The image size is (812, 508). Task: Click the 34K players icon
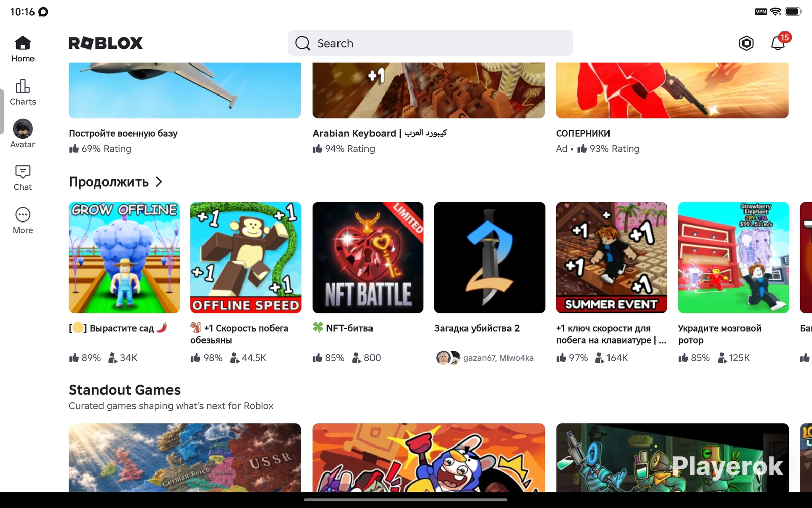pyautogui.click(x=113, y=358)
